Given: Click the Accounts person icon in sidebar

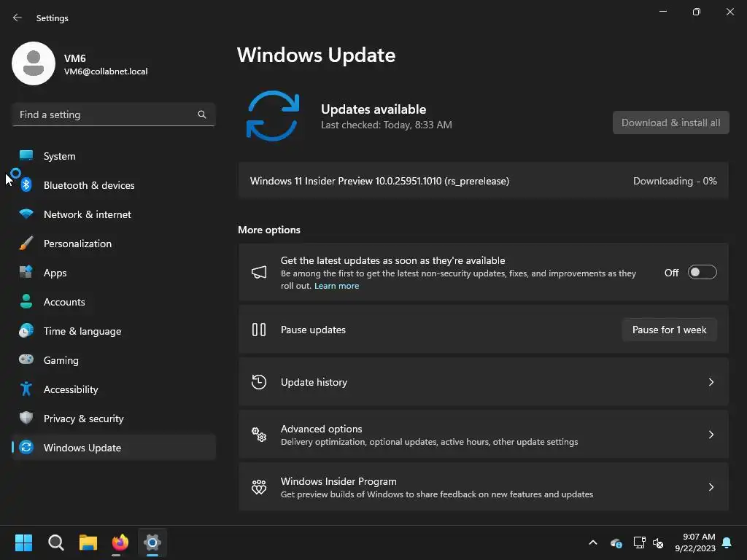Looking at the screenshot, I should (26, 301).
